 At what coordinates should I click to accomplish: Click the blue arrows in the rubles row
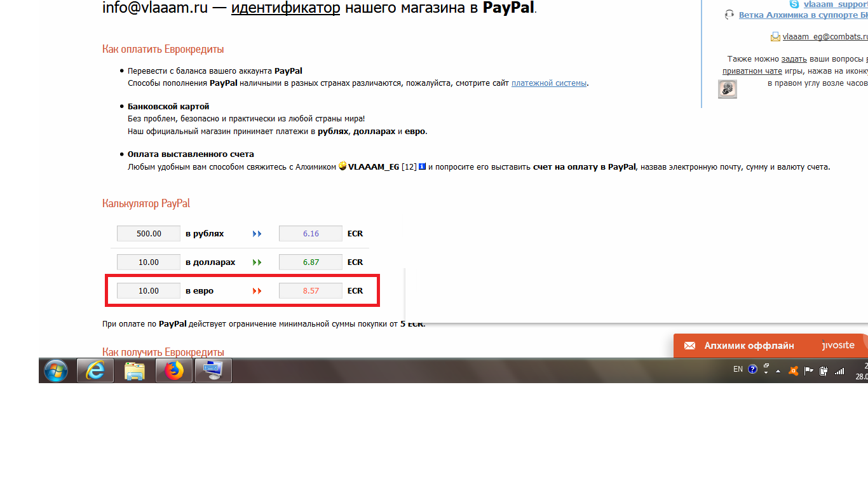(257, 234)
